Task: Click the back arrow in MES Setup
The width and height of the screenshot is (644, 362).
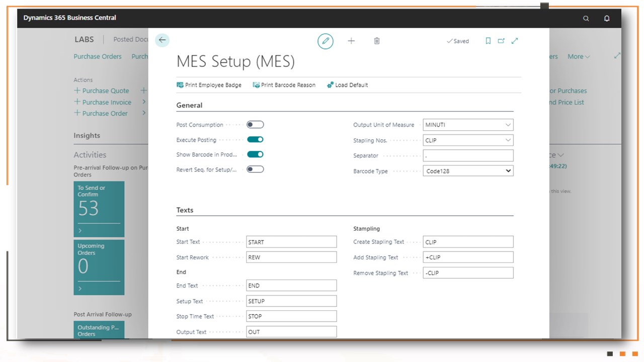Action: (162, 40)
